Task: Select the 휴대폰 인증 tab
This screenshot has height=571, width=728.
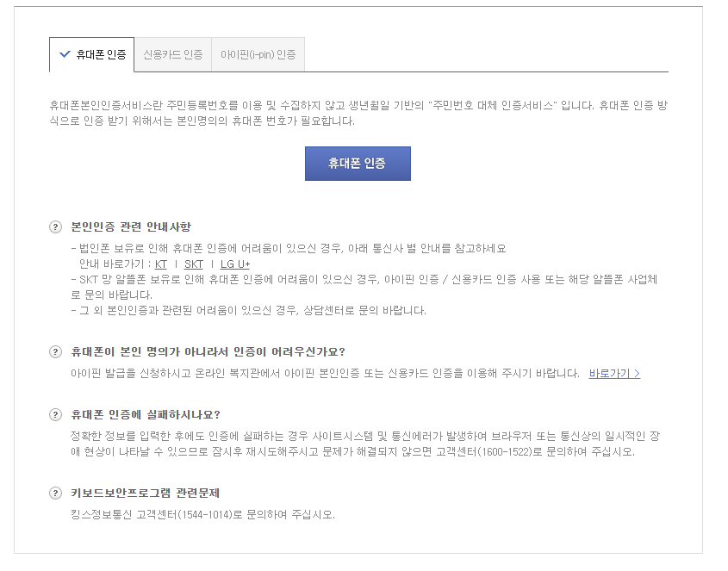Action: (x=92, y=55)
